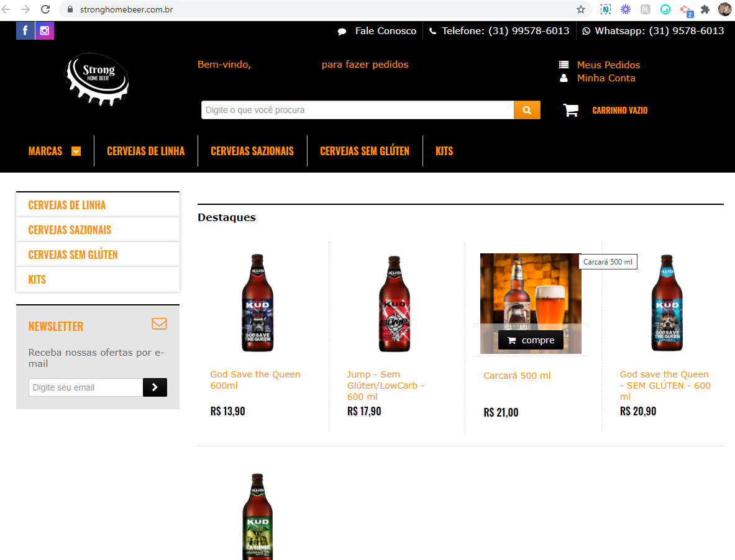Open Carcará 500 ml product title
The height and width of the screenshot is (560, 735).
pos(517,376)
